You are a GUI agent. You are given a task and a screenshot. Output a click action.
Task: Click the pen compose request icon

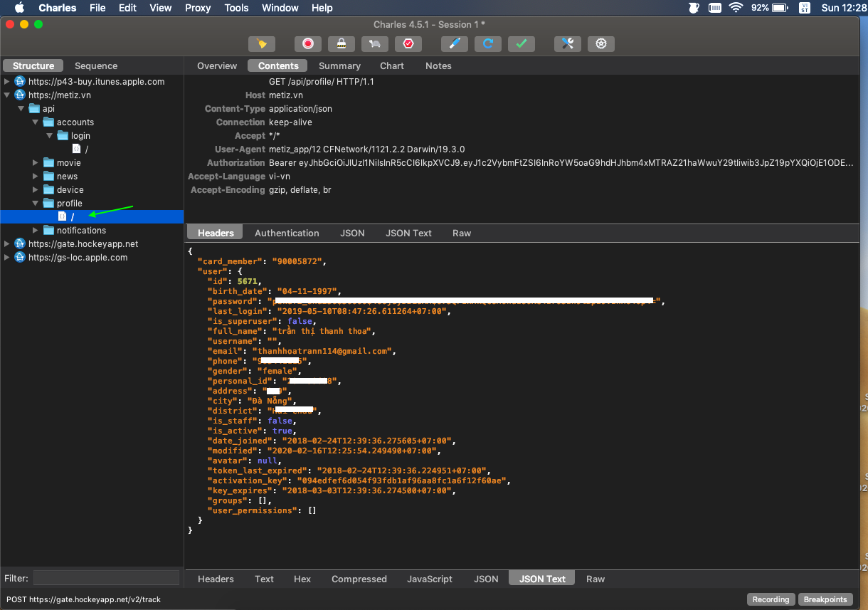click(455, 43)
